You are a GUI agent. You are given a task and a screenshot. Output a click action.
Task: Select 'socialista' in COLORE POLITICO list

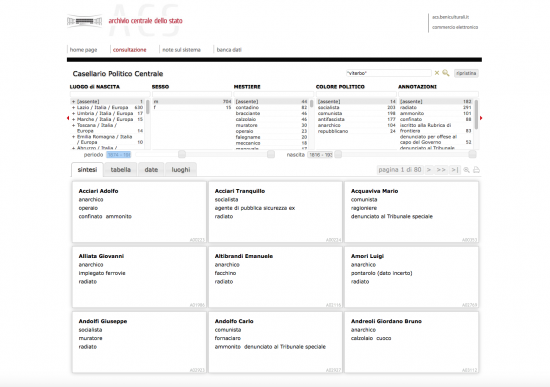pos(356,107)
